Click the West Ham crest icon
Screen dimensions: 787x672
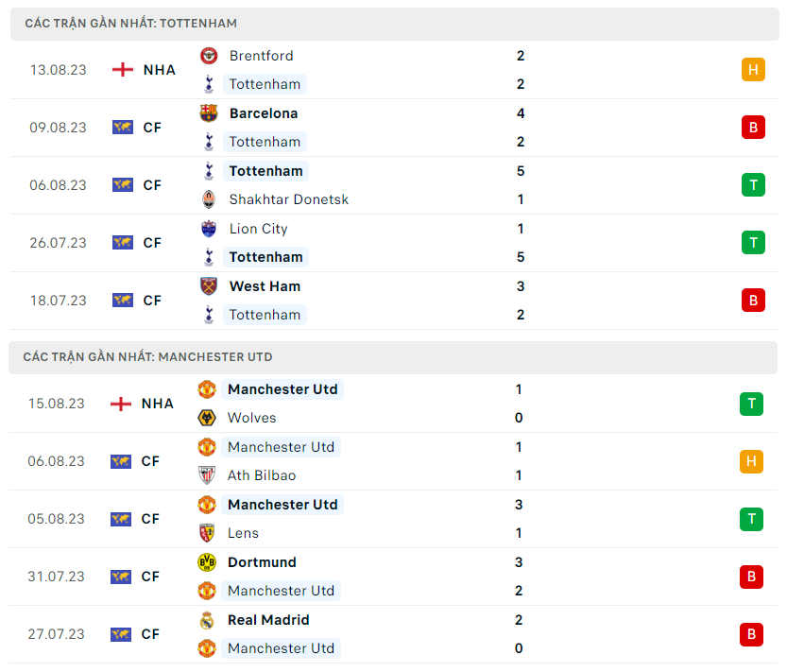(x=209, y=286)
